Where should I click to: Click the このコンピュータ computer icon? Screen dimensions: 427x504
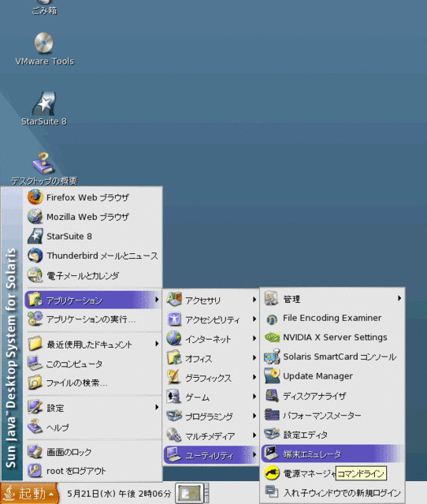click(35, 364)
